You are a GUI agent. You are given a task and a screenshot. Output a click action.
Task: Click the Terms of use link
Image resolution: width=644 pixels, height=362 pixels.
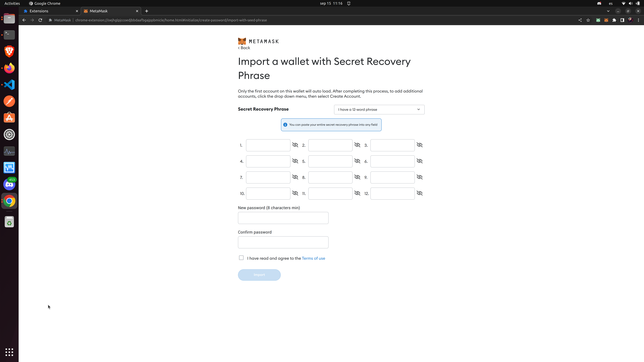[313, 258]
